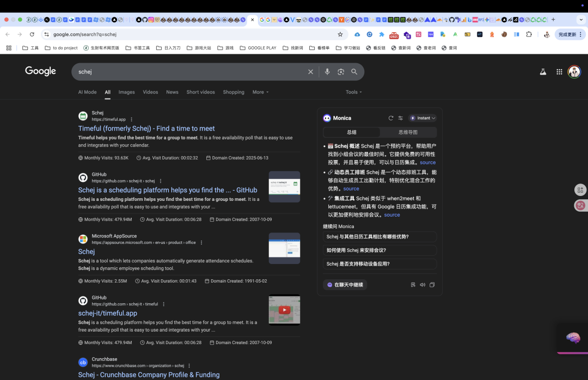Open Google account profile avatar

tap(574, 72)
